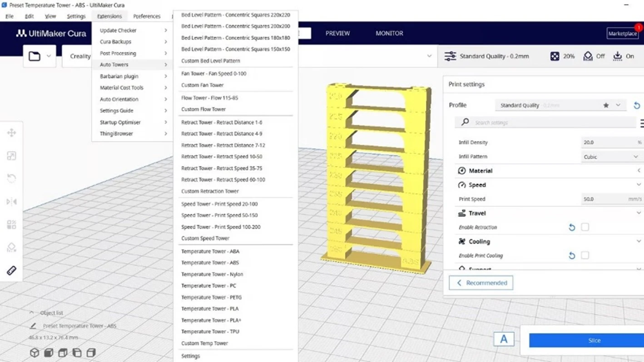The width and height of the screenshot is (644, 362).
Task: Toggle the Enable Retraction checkbox
Action: click(585, 227)
